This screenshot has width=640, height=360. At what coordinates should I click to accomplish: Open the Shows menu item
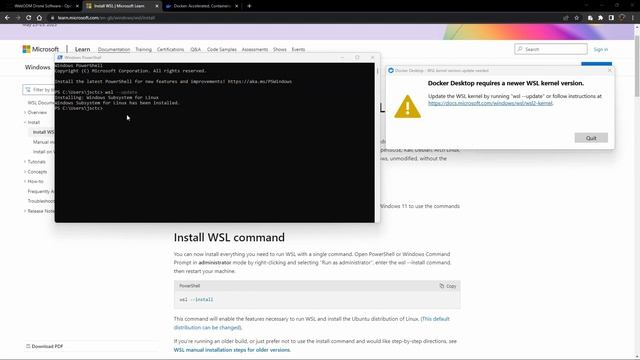tap(280, 49)
